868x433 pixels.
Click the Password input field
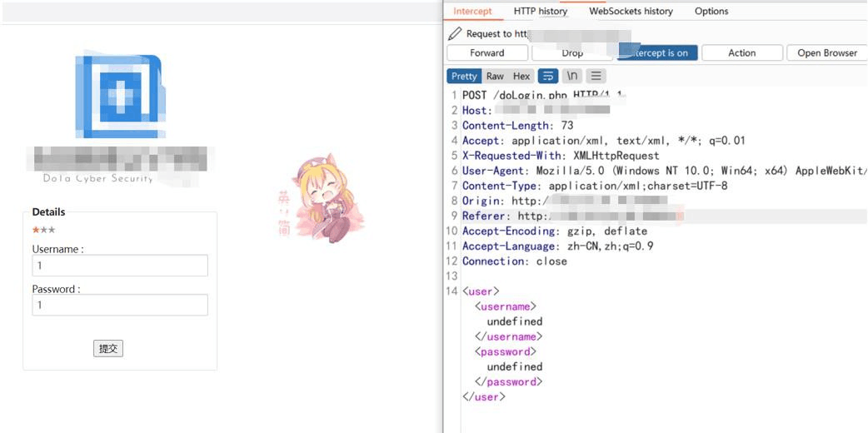click(x=120, y=305)
